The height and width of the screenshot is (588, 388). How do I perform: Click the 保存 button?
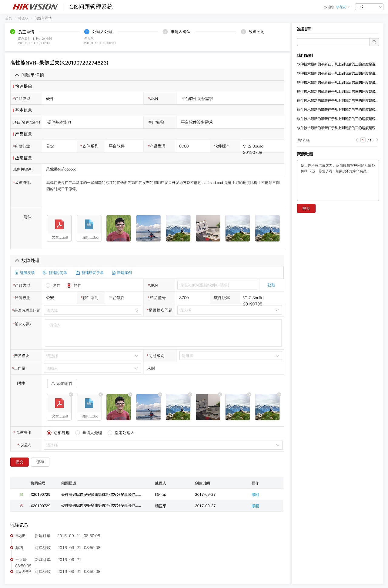40,462
